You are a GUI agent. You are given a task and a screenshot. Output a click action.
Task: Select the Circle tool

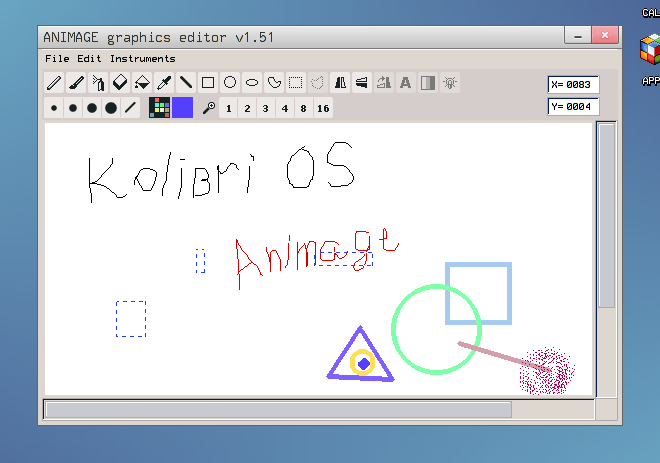(x=230, y=82)
